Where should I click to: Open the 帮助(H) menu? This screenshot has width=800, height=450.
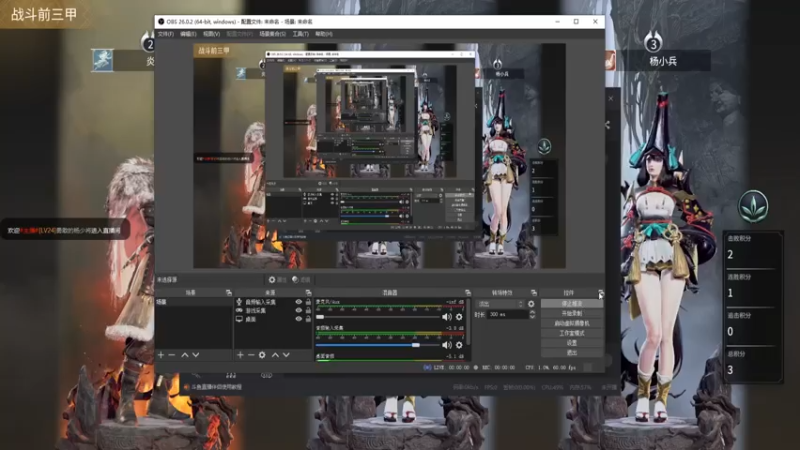point(323,34)
